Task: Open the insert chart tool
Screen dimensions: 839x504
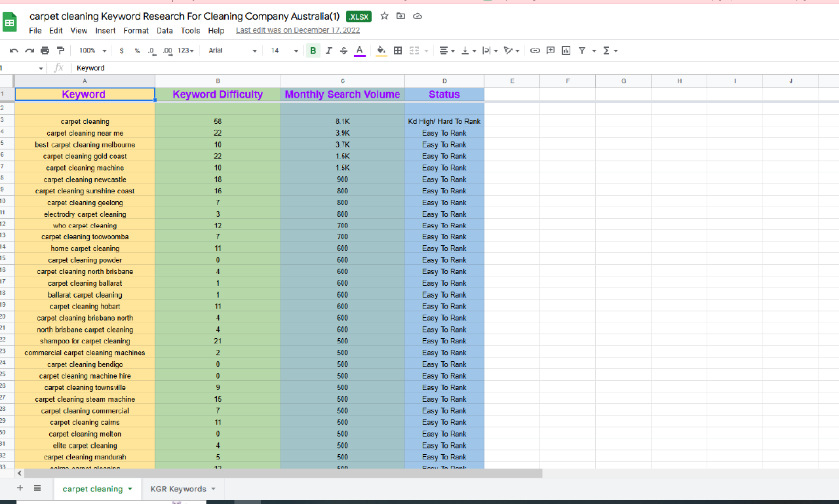Action: tap(566, 50)
